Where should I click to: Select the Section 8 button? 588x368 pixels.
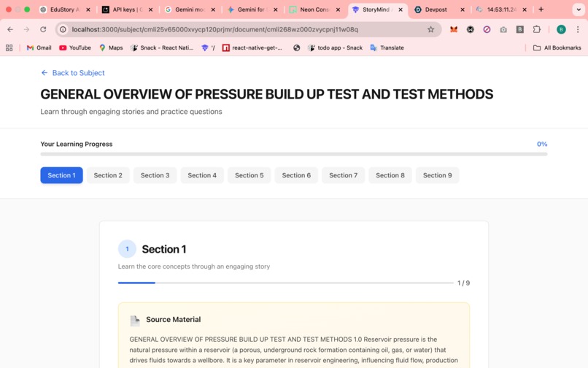pos(390,175)
